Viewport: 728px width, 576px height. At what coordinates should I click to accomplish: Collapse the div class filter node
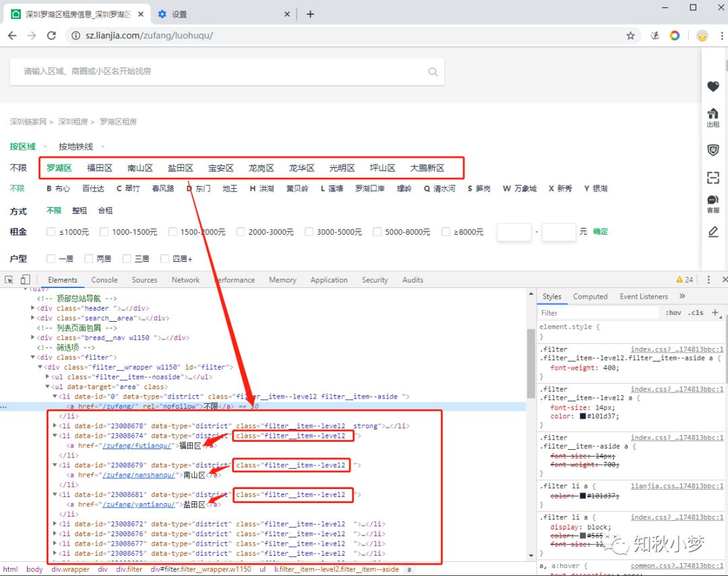pos(32,357)
